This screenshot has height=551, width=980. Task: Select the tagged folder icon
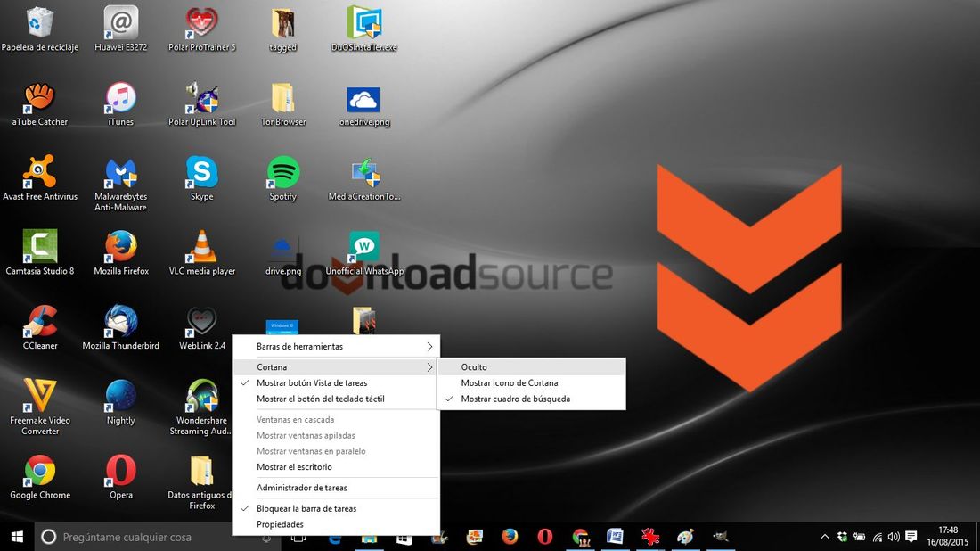click(283, 29)
